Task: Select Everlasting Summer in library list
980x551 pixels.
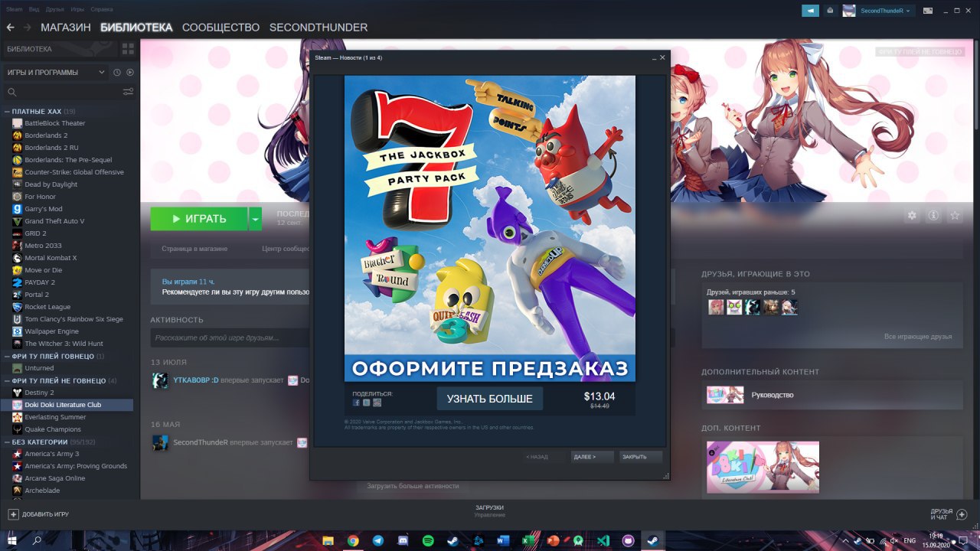Action: (54, 417)
